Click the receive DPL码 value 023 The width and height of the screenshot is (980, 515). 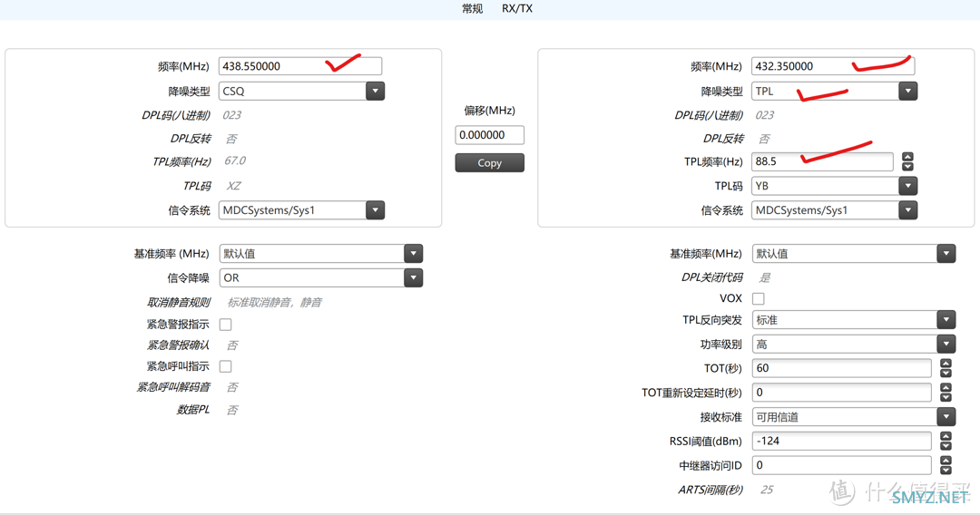(x=232, y=115)
